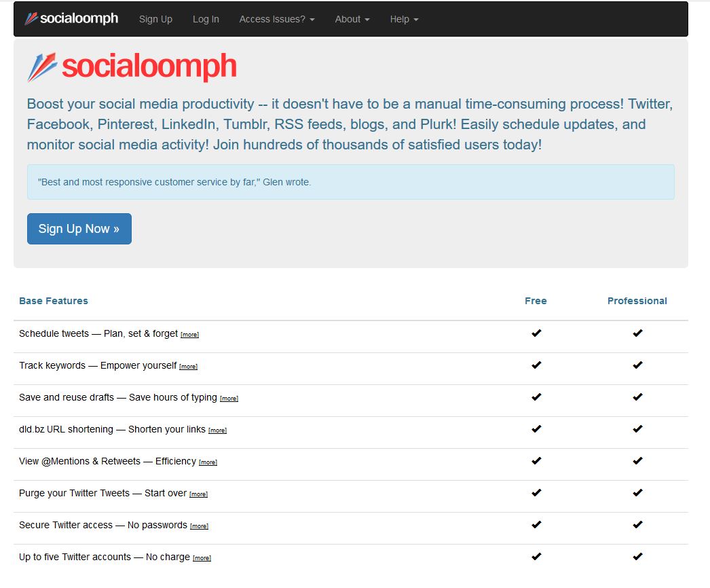Expand the Access Issues? dropdown menu
The image size is (710, 588).
click(x=277, y=19)
